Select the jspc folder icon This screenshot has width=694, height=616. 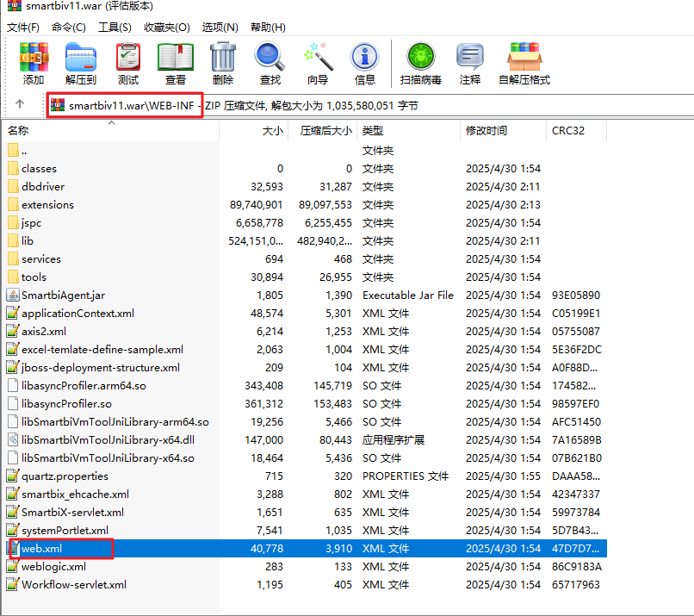(13, 223)
